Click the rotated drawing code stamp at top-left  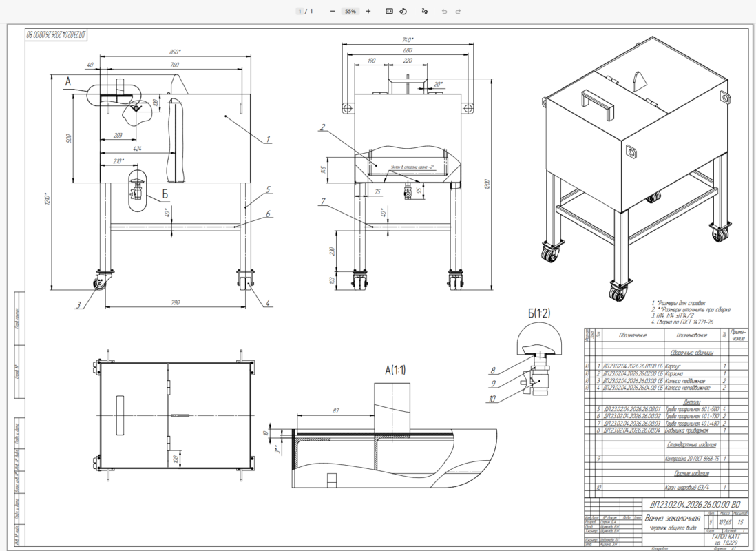(x=56, y=34)
